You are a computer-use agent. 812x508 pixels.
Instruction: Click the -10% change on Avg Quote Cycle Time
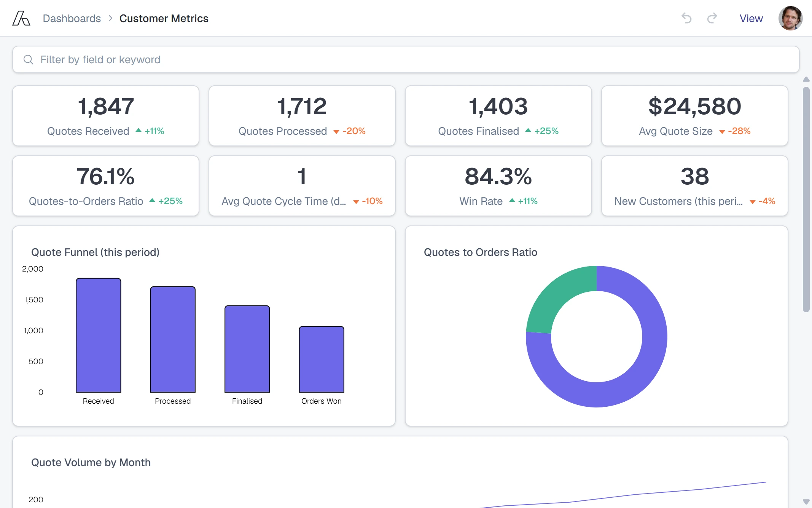(372, 201)
